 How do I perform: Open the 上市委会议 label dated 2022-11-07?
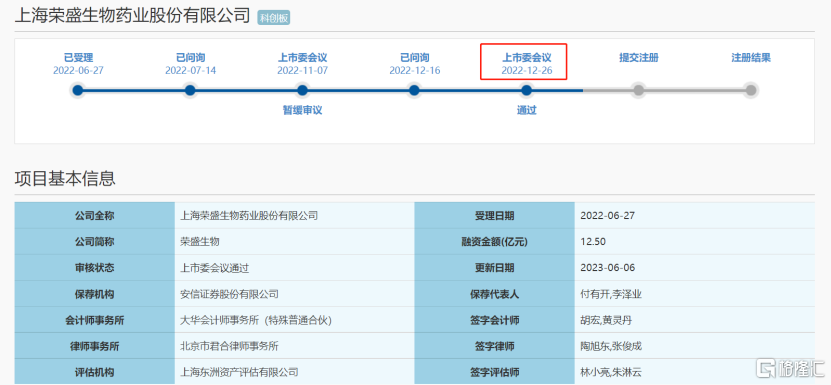click(x=302, y=58)
